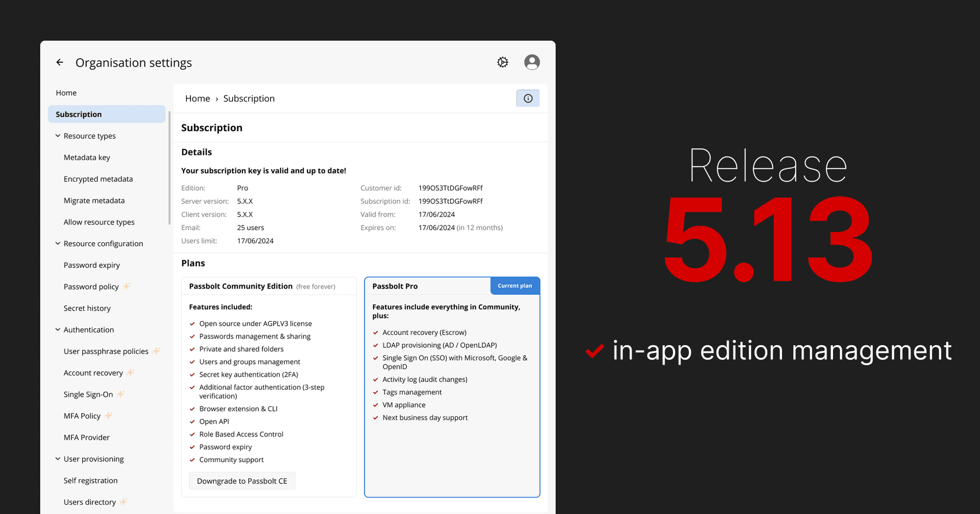Click Role Based Access Control feature

pos(241,434)
